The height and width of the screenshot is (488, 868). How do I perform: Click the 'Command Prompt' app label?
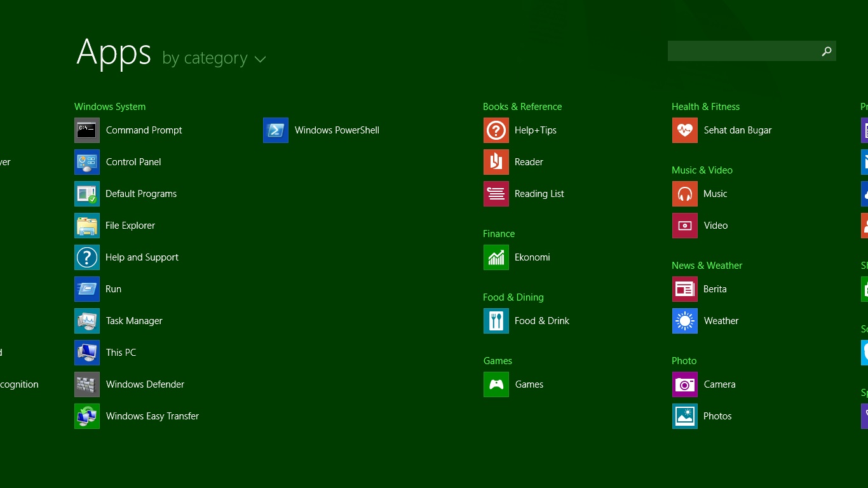pyautogui.click(x=144, y=130)
